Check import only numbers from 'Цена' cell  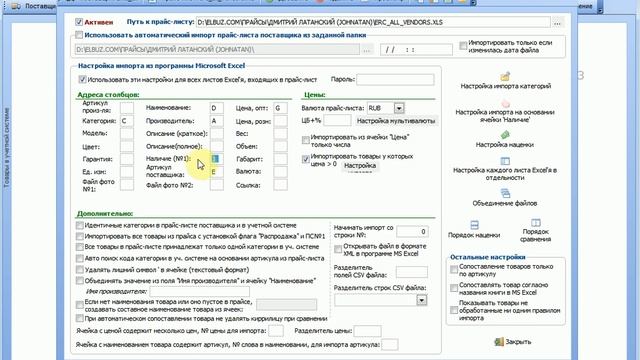305,140
